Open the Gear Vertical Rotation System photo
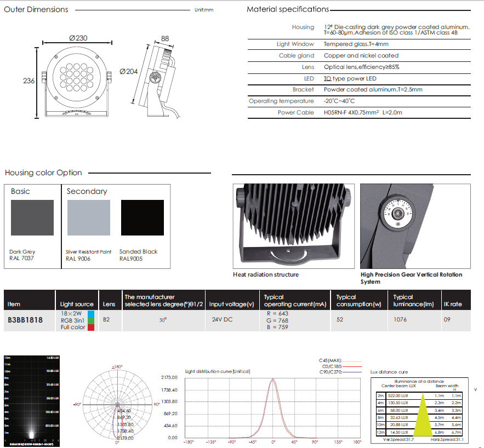 click(x=415, y=225)
